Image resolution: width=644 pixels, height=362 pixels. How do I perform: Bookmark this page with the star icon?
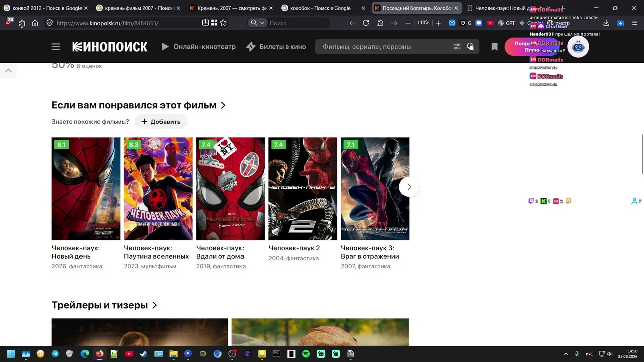[x=223, y=23]
